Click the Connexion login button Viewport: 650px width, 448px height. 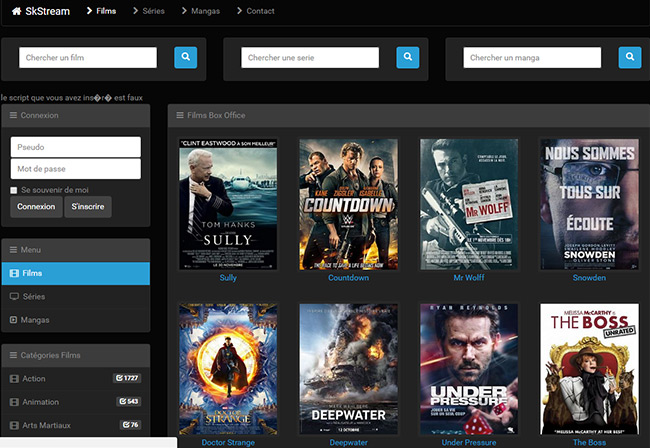[36, 207]
